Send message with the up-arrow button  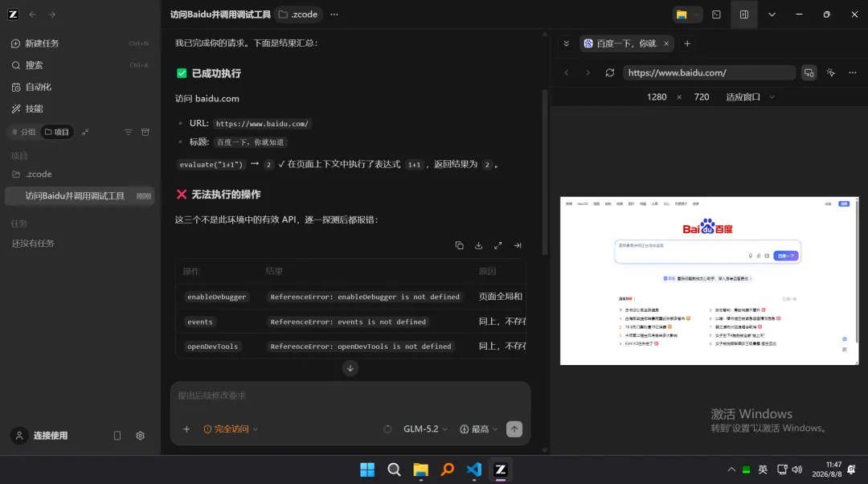tap(514, 429)
